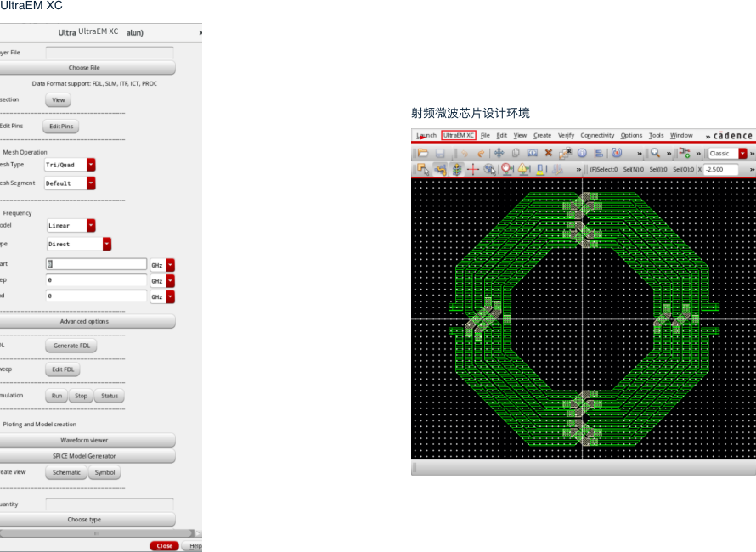Click the blue and yellow highlight marker icon
This screenshot has height=552, width=756.
point(540,169)
